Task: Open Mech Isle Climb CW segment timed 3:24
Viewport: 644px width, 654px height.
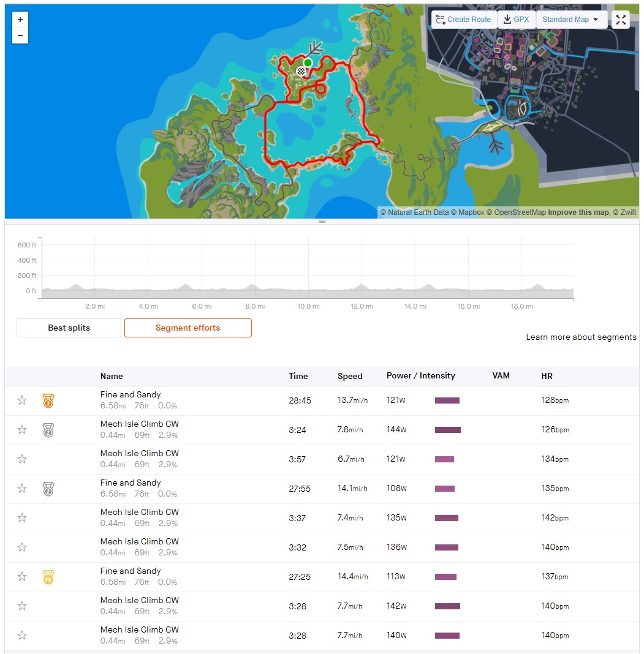Action: point(140,424)
